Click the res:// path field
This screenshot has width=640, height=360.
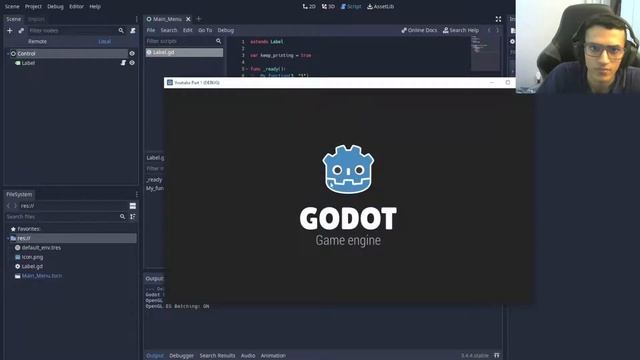point(73,206)
